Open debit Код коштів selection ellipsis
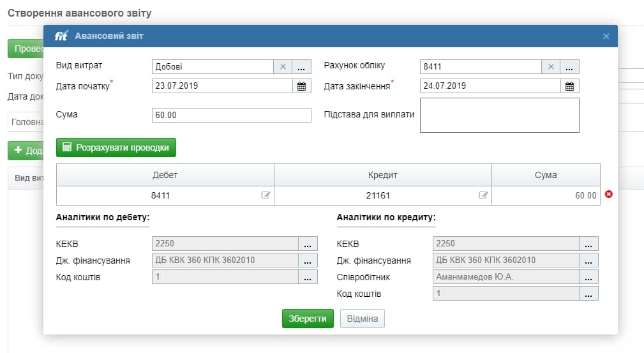The height and width of the screenshot is (353, 644). 308,277
